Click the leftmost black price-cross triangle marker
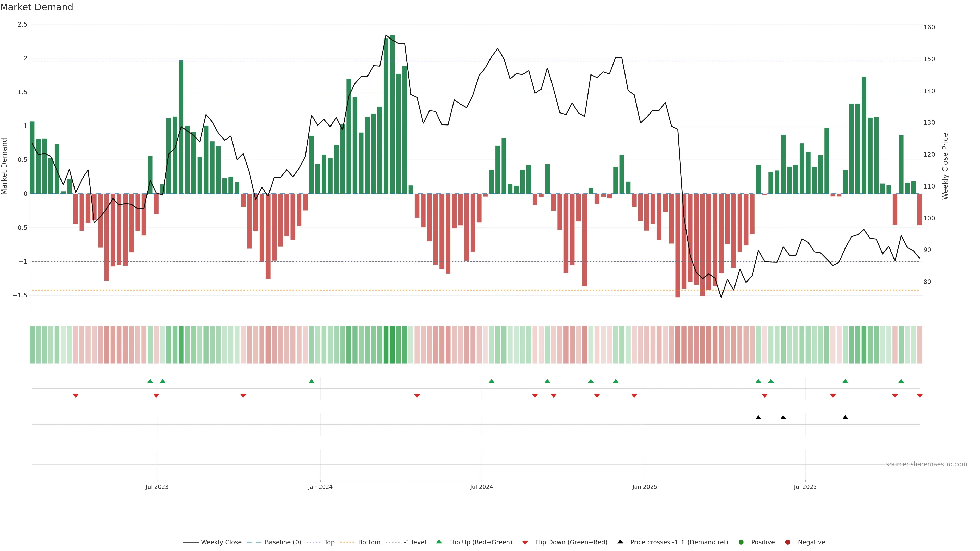The width and height of the screenshot is (980, 551). click(x=758, y=418)
